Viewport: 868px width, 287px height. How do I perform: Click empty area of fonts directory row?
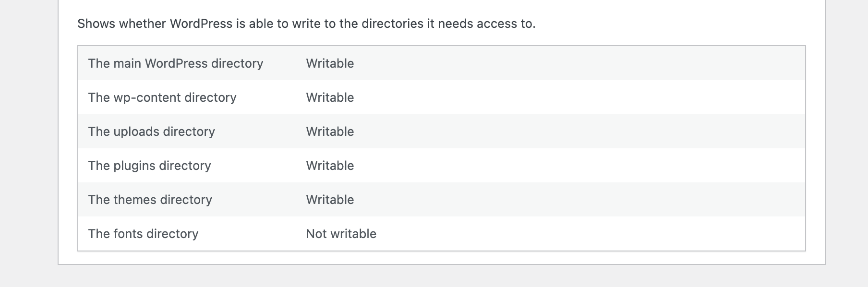576,234
